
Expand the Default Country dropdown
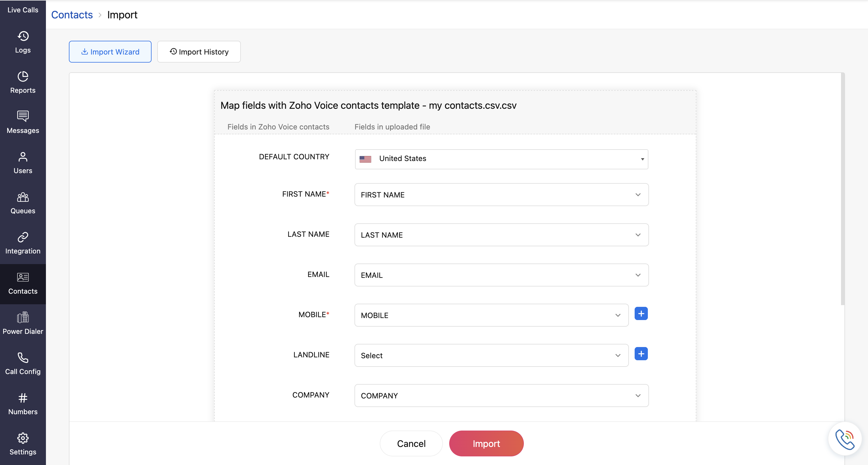coord(501,159)
